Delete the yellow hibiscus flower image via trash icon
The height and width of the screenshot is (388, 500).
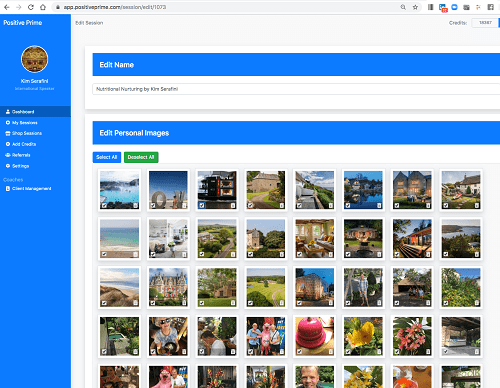pyautogui.click(x=379, y=352)
